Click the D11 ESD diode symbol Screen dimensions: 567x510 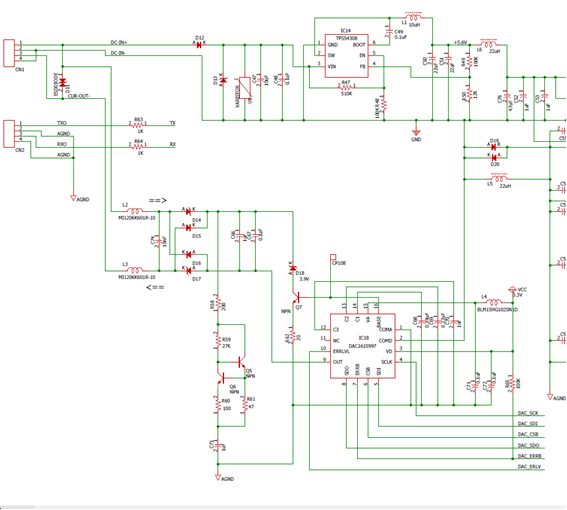tap(63, 82)
